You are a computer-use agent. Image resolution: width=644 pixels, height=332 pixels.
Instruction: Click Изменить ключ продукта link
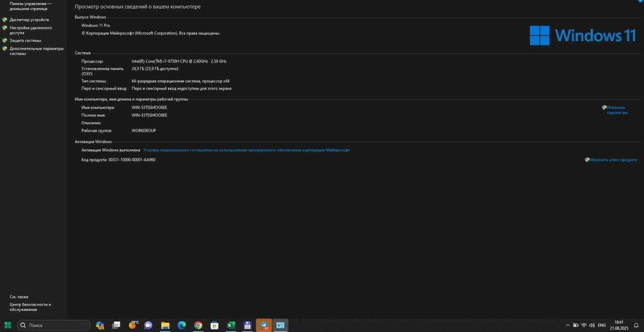(613, 159)
